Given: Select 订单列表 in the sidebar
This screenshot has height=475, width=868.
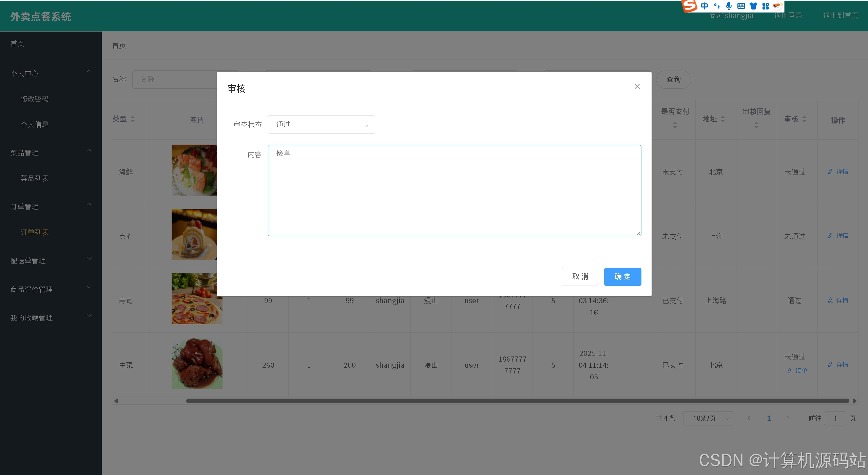Looking at the screenshot, I should 35,232.
